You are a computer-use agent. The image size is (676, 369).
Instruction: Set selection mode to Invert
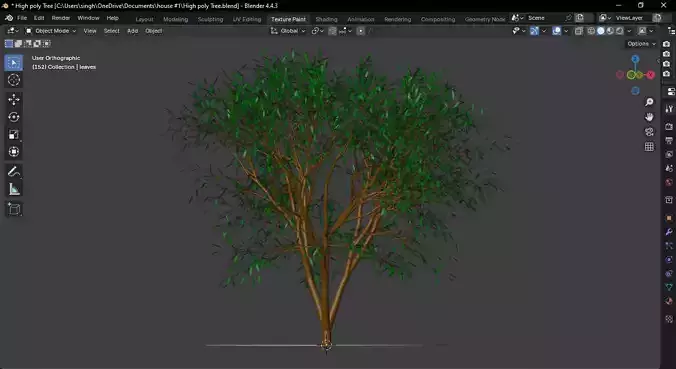[x=37, y=44]
